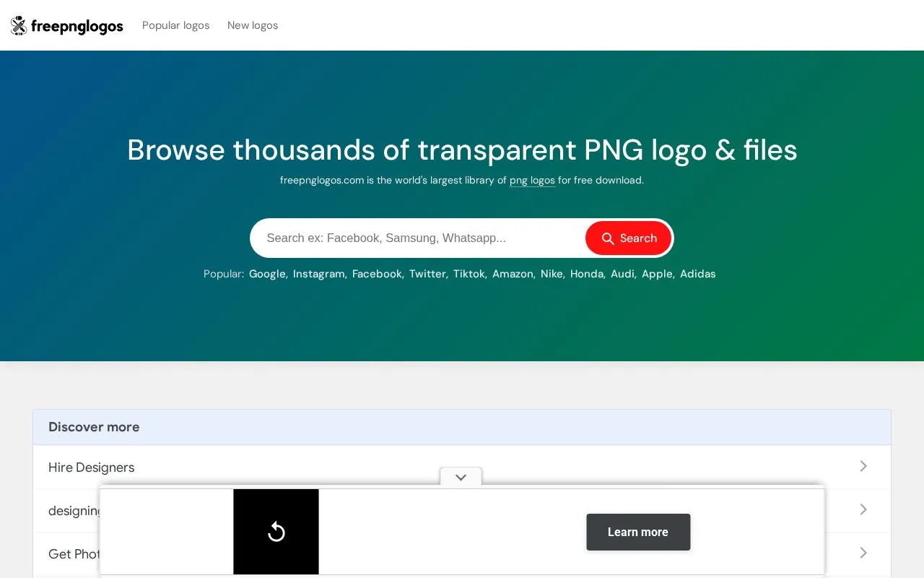This screenshot has width=924, height=578.
Task: Select the popular Honda search term
Action: point(588,274)
